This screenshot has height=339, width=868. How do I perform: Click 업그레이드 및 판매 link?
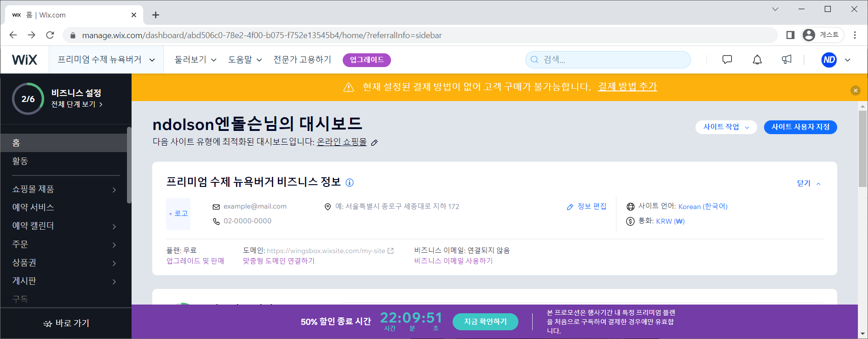click(195, 261)
